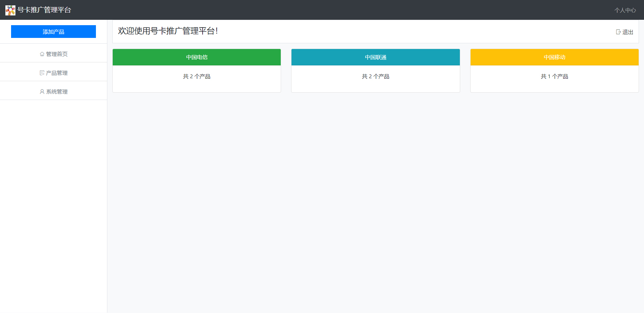Click the home icon beside 管理首页

(42, 54)
